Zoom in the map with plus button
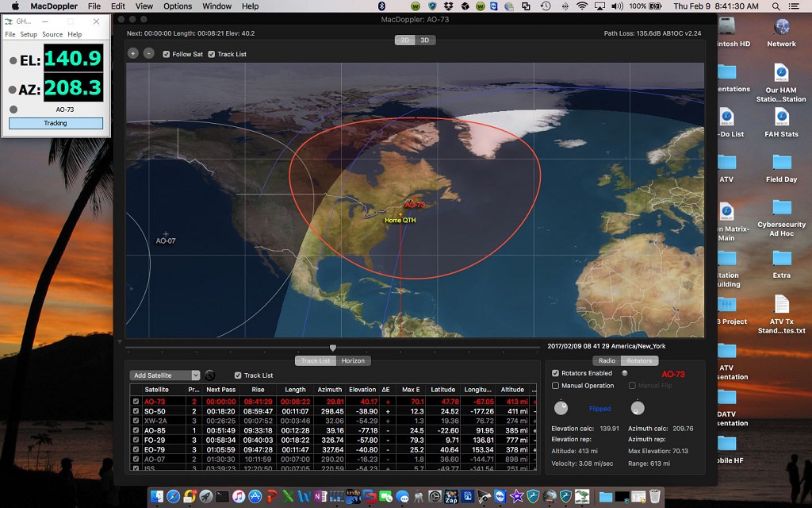This screenshot has width=812, height=508. [x=133, y=53]
